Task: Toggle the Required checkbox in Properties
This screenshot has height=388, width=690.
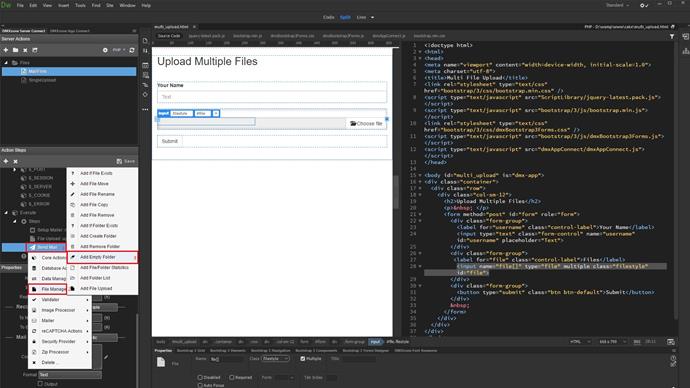Action: click(x=231, y=377)
